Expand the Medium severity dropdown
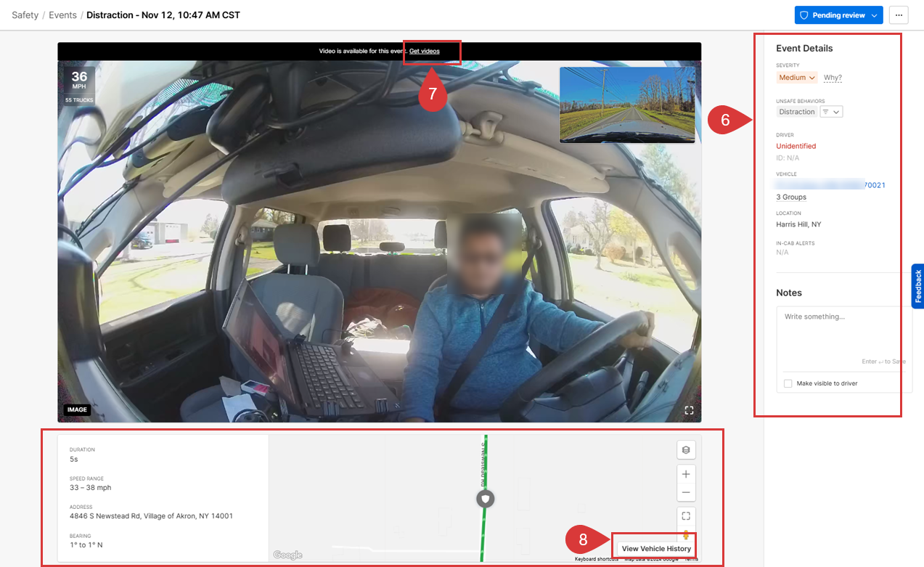Screen dimensions: 924x567 pyautogui.click(x=796, y=78)
